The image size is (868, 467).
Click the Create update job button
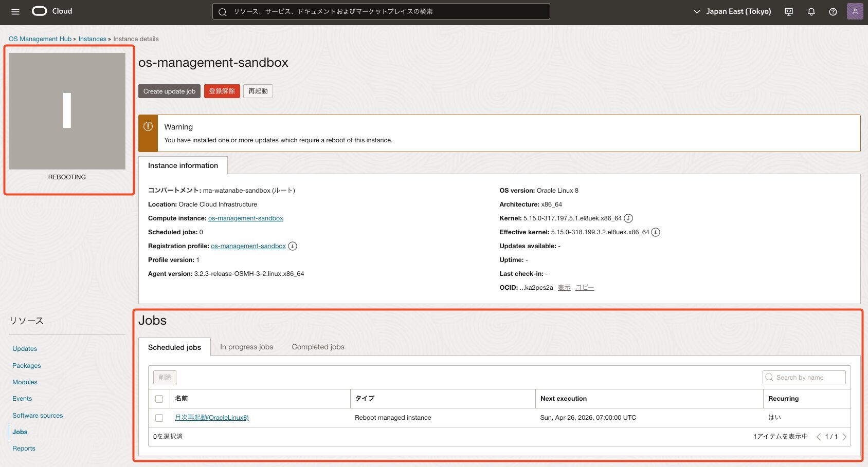tap(169, 91)
